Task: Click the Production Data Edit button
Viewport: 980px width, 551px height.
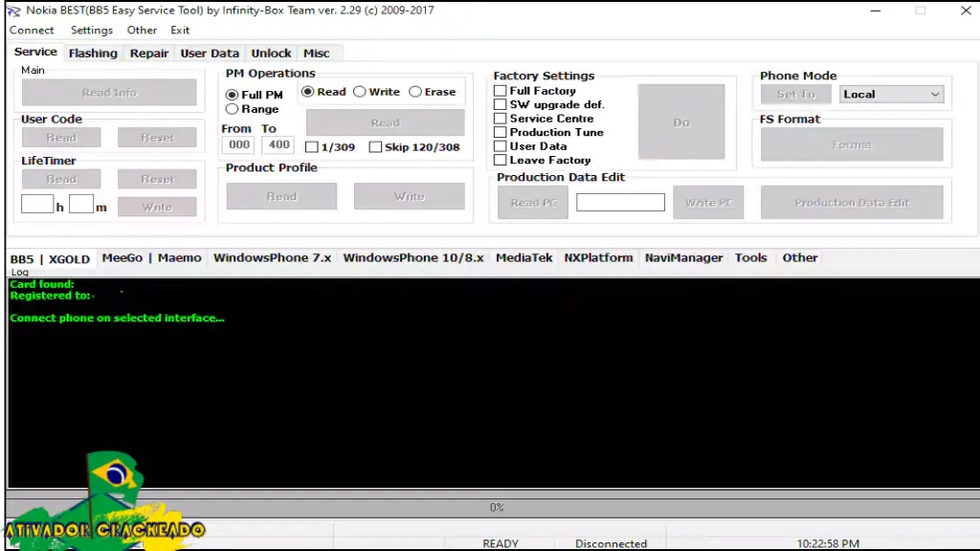Action: click(x=852, y=203)
